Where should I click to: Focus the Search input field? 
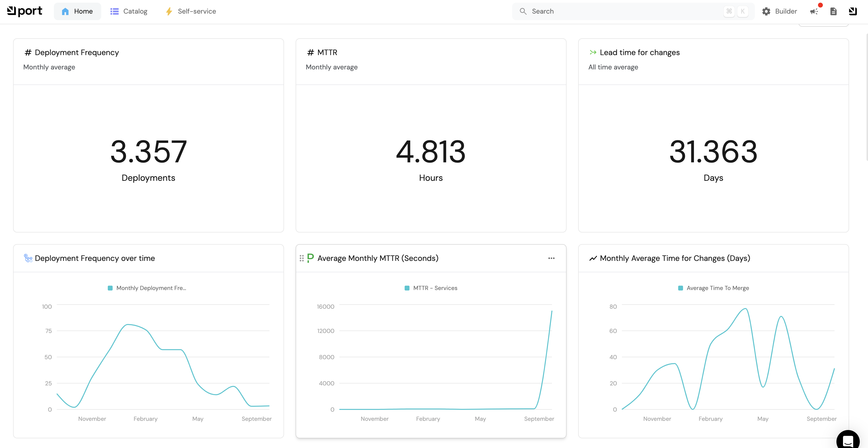623,11
